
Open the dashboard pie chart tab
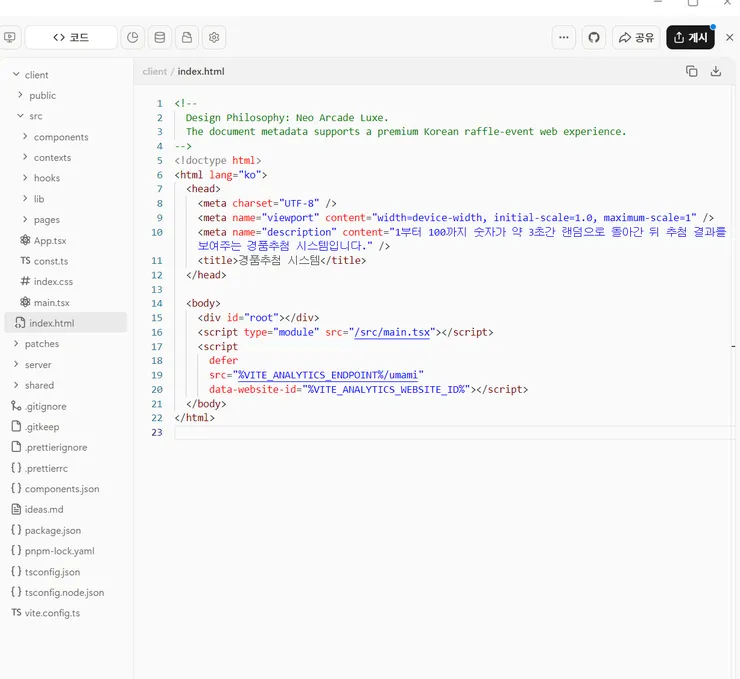click(x=133, y=37)
